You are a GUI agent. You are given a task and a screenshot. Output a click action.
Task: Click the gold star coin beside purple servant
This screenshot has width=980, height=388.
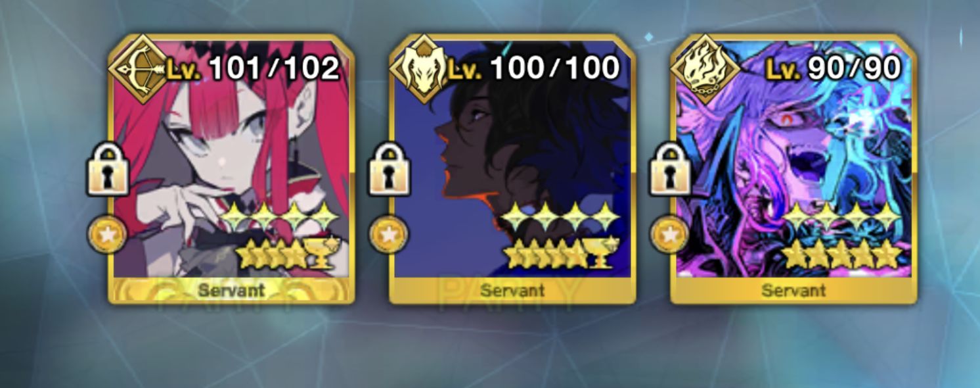(x=669, y=235)
